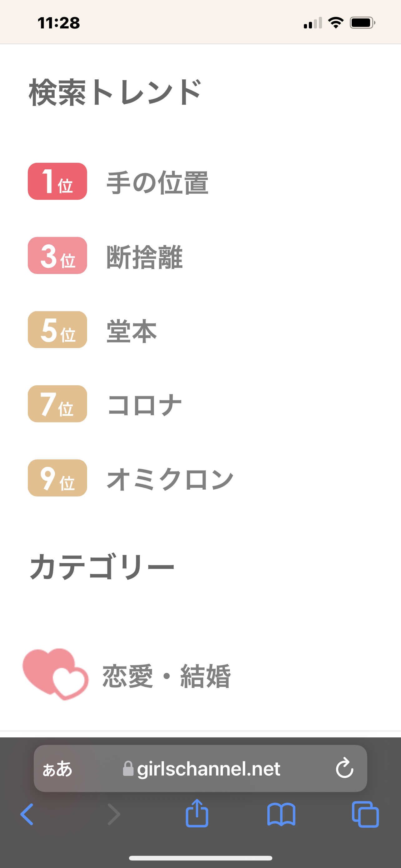Open the コロナ trending search
401x868 pixels.
145,404
